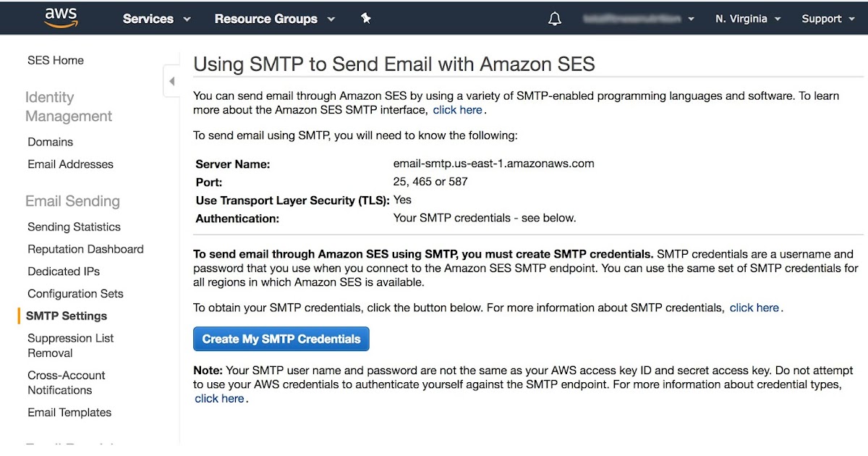Open Email Templates
868x456 pixels.
[x=69, y=413]
